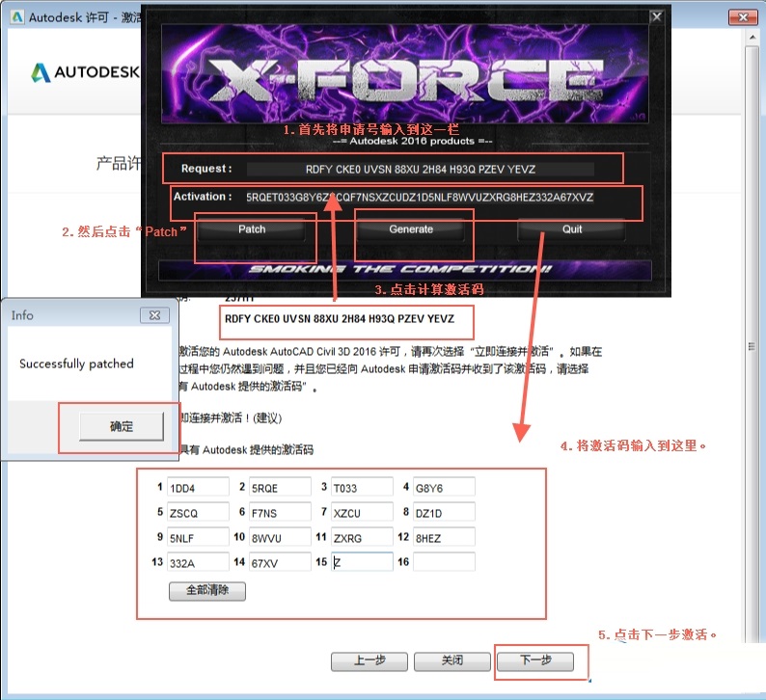Click activation field 1 containing 1DD4
Viewport: 766px width, 700px height.
[198, 488]
